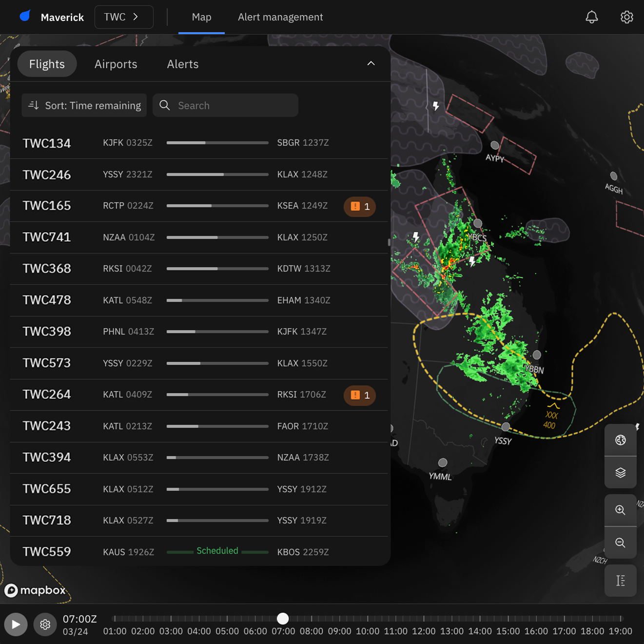Click the XXX 400 turbulence symbol

click(551, 416)
